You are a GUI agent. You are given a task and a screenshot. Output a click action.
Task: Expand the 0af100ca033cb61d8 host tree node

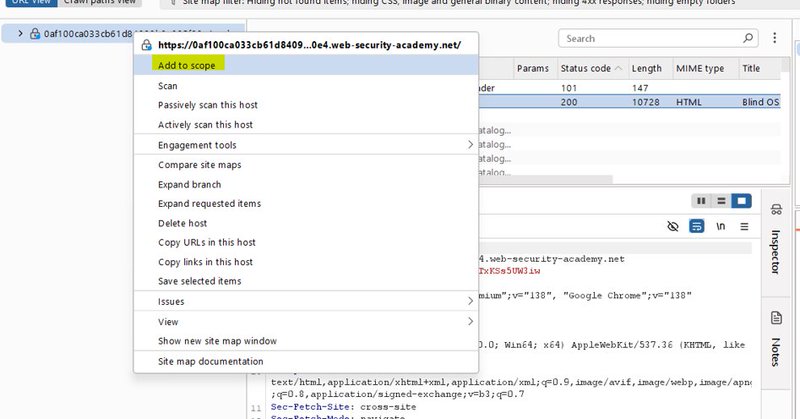pyautogui.click(x=20, y=34)
